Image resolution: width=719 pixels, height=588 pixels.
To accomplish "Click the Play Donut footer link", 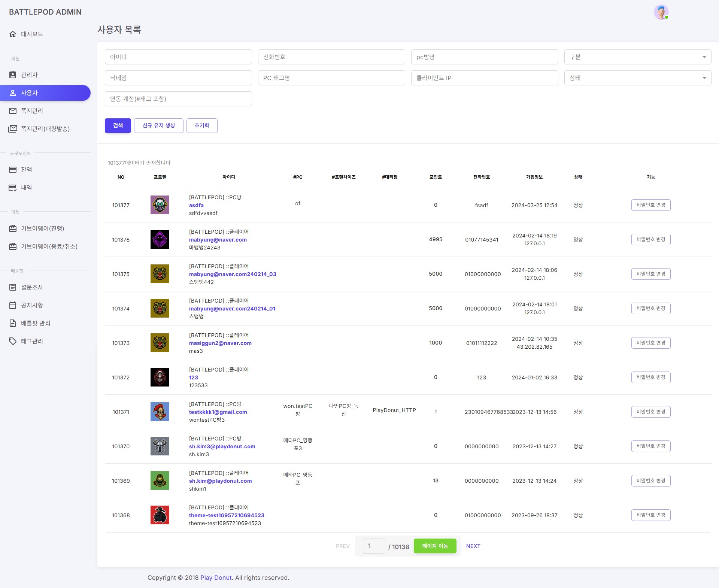I will point(216,578).
